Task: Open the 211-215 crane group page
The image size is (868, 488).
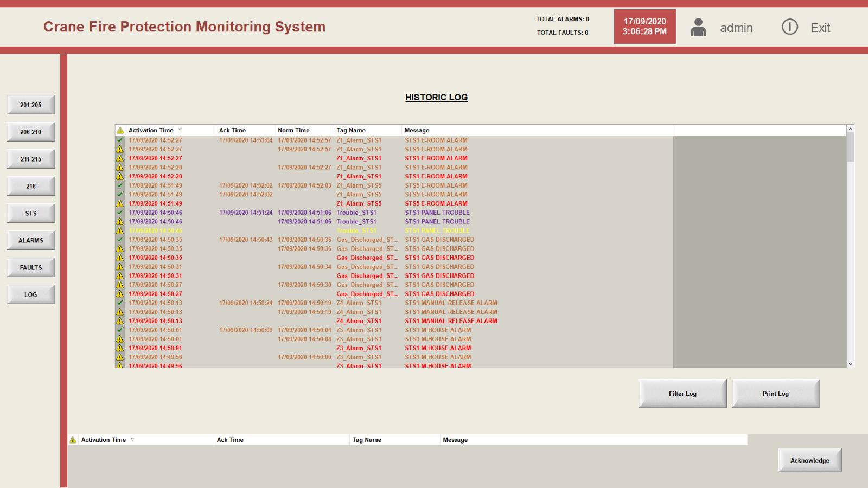Action: click(x=31, y=159)
